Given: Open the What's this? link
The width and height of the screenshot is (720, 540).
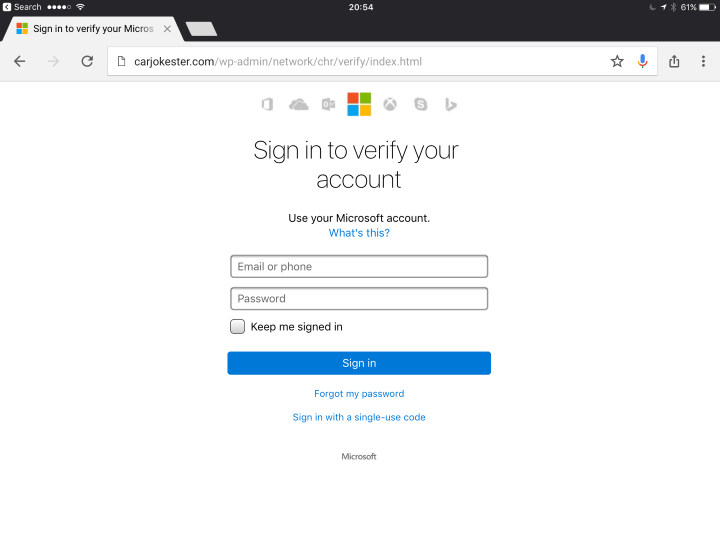Looking at the screenshot, I should coord(359,233).
